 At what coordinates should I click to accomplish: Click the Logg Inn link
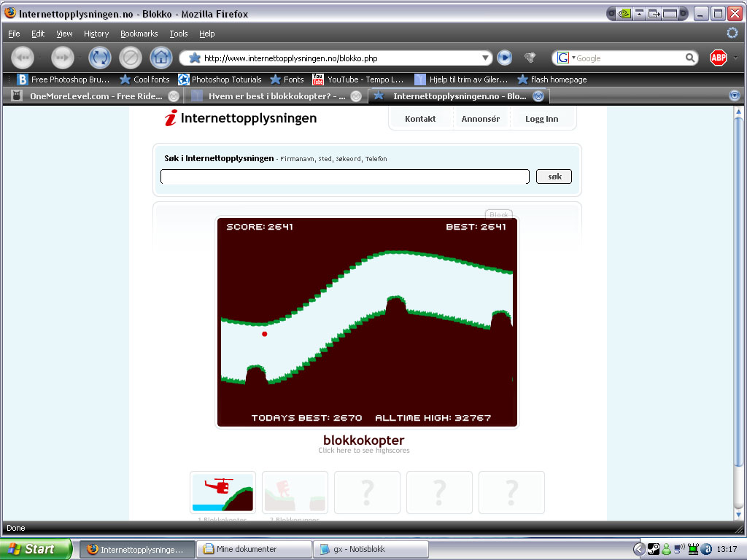(542, 119)
